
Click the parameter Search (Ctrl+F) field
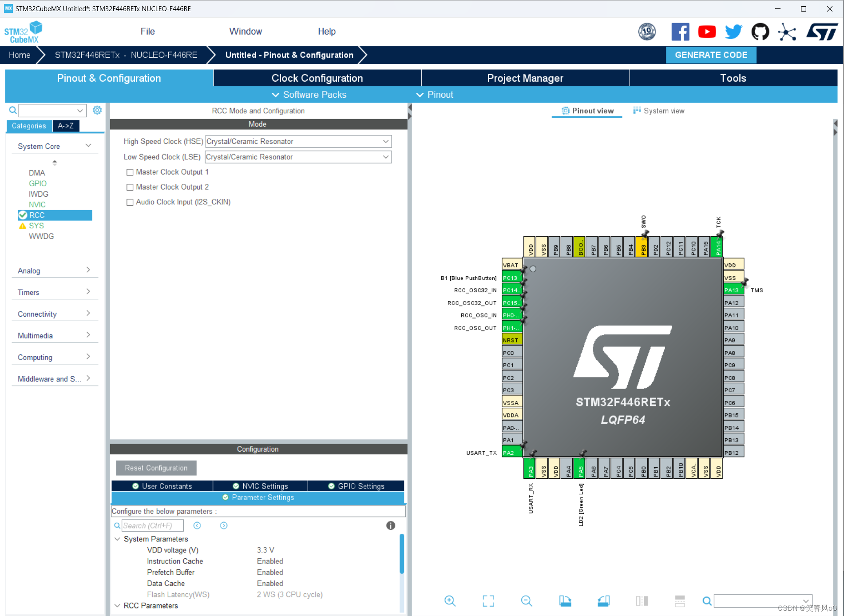pyautogui.click(x=153, y=525)
